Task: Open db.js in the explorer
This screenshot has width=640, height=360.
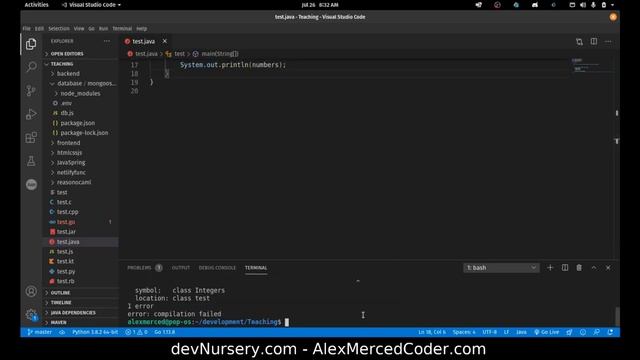Action: tap(81, 113)
